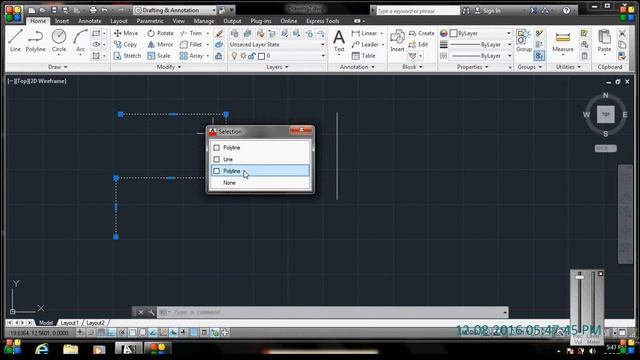This screenshot has height=360, width=640.
Task: Open the Help question mark icon
Action: (566, 11)
